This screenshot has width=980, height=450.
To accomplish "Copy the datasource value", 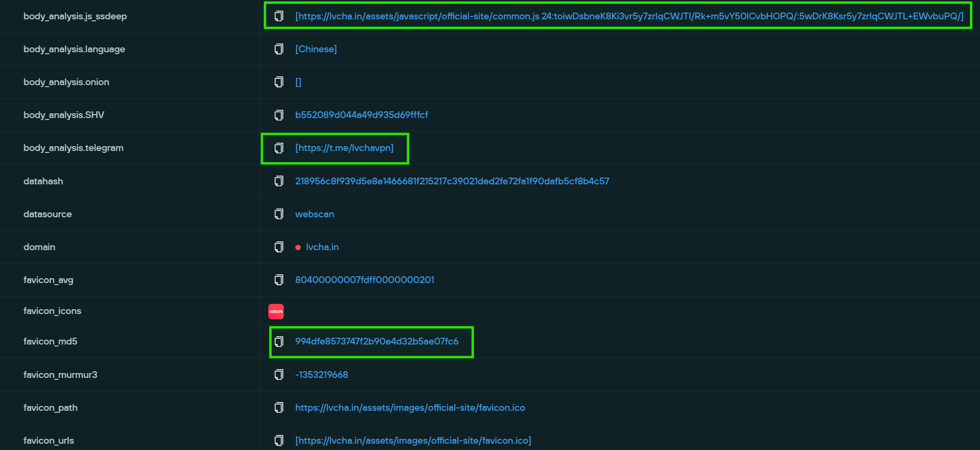I will [278, 214].
